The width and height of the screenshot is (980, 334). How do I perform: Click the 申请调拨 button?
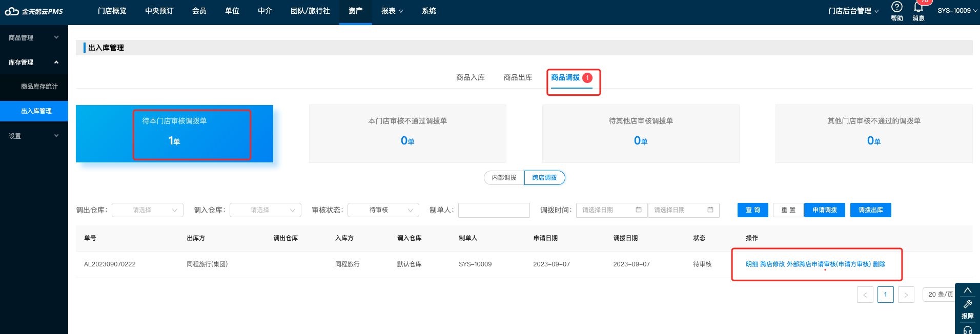pos(825,210)
